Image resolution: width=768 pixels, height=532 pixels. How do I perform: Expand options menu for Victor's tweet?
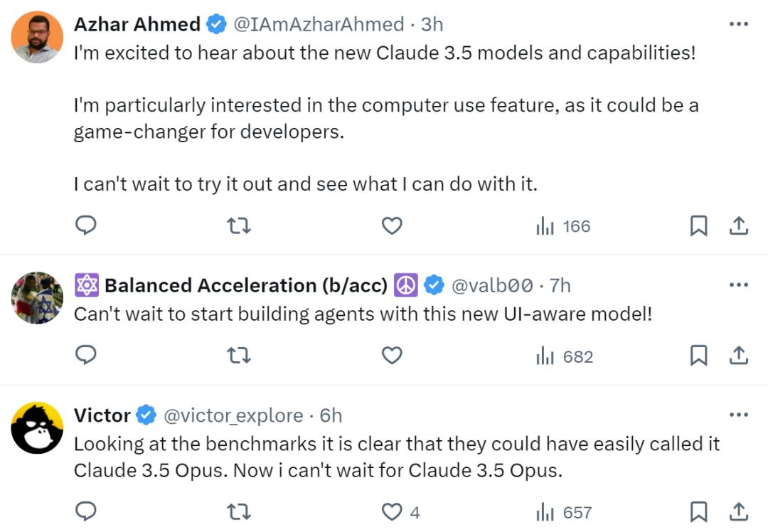click(x=739, y=415)
